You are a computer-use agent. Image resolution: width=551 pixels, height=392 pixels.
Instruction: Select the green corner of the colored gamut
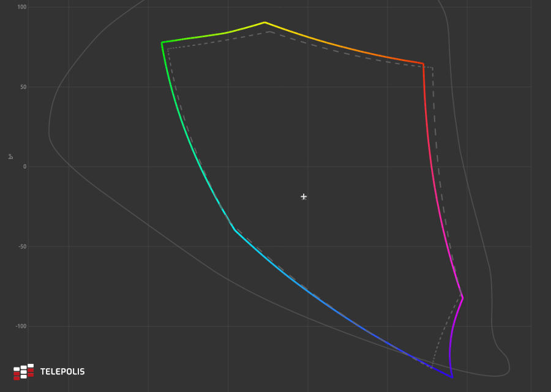pyautogui.click(x=162, y=42)
